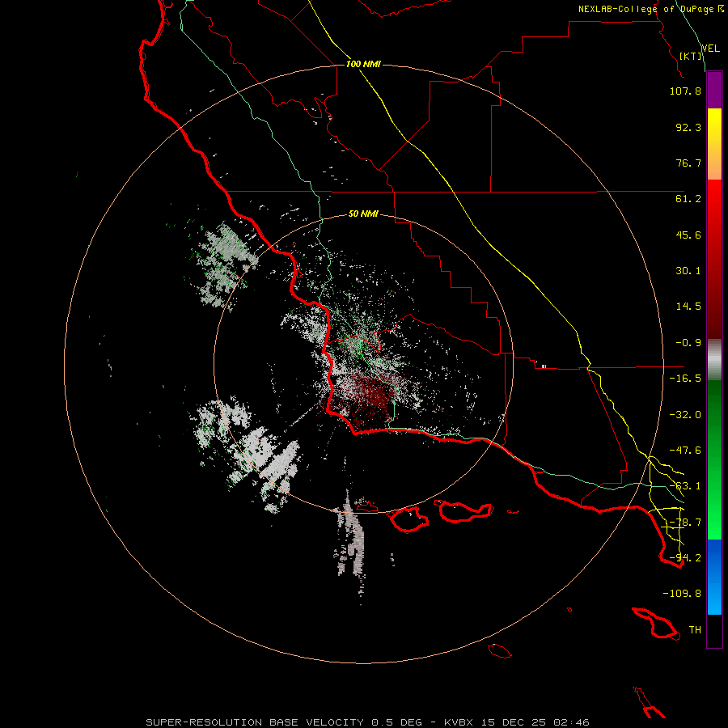Click the -47.6 velocity scale value
Viewport: 728px width, 728px height.
[x=685, y=451]
